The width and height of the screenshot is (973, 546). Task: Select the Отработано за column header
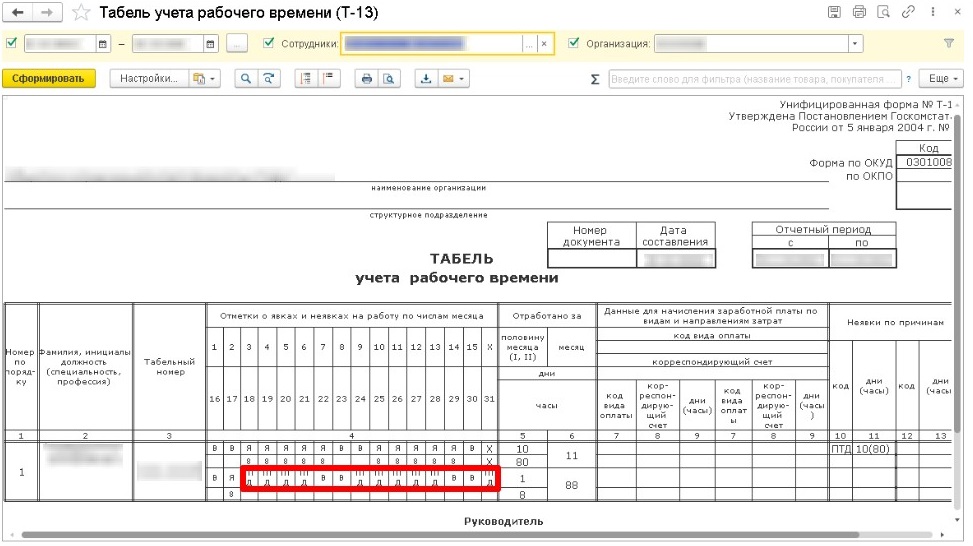point(547,315)
